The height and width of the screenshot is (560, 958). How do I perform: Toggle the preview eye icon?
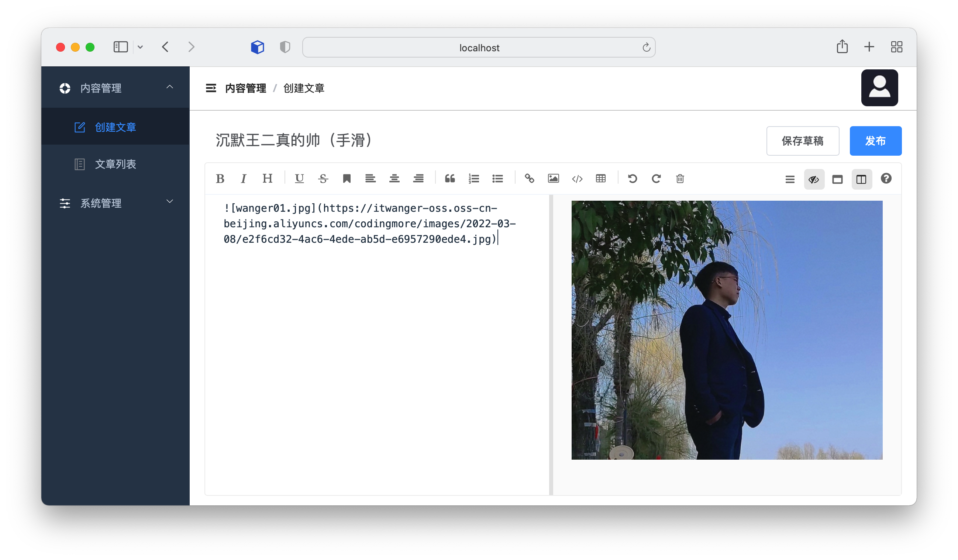pos(814,179)
